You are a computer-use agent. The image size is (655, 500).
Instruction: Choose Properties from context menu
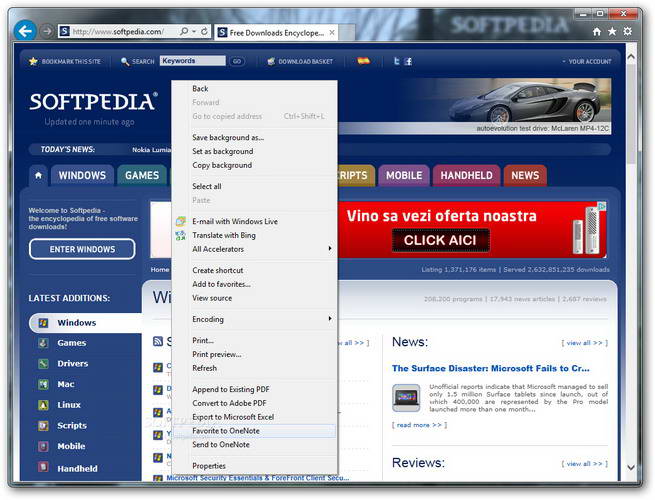click(x=255, y=466)
